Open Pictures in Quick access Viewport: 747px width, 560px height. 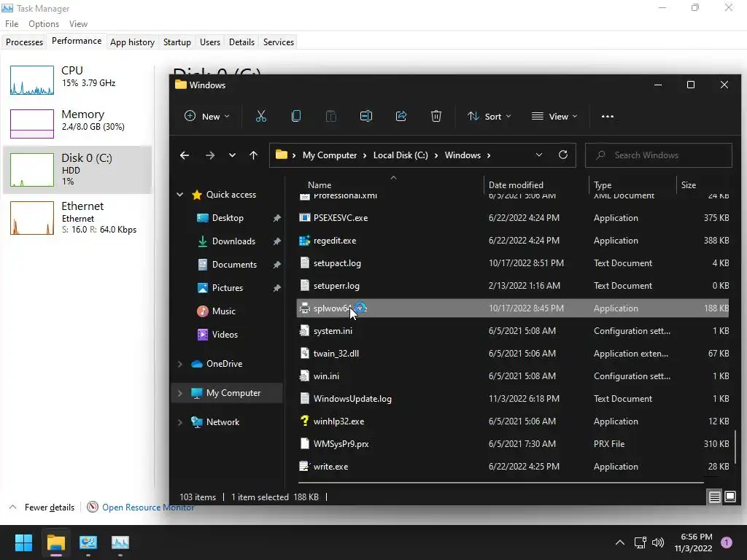pyautogui.click(x=228, y=287)
